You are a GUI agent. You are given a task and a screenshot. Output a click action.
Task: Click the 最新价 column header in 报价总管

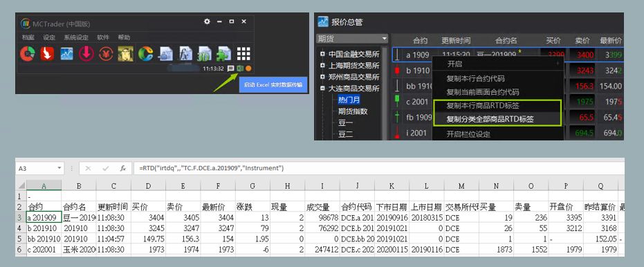tap(611, 41)
